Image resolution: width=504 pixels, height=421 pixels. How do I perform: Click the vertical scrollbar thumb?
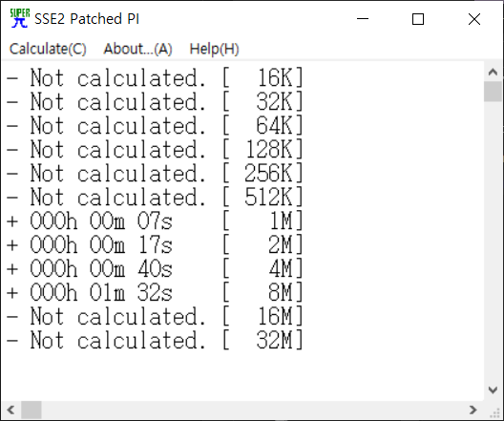pos(493,92)
